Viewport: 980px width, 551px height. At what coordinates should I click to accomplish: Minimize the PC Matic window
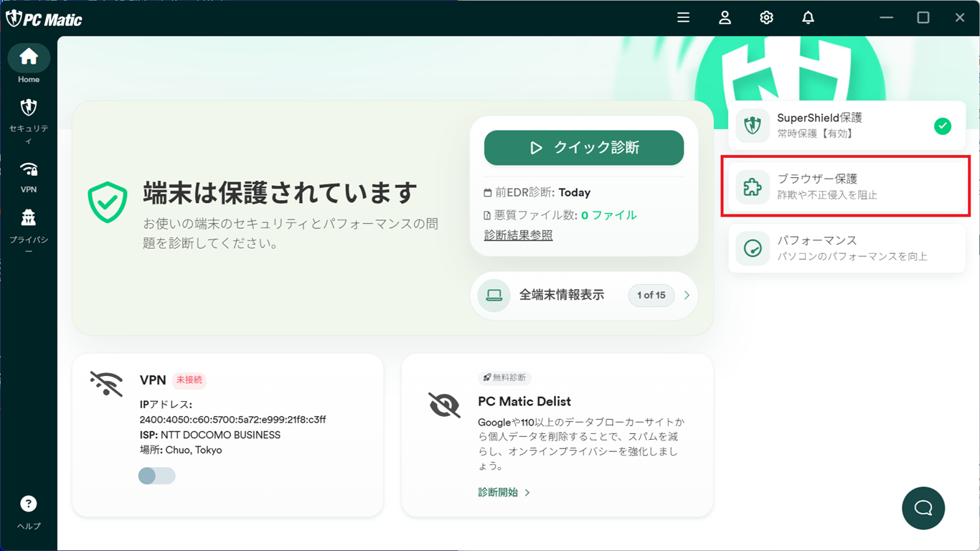pyautogui.click(x=887, y=18)
